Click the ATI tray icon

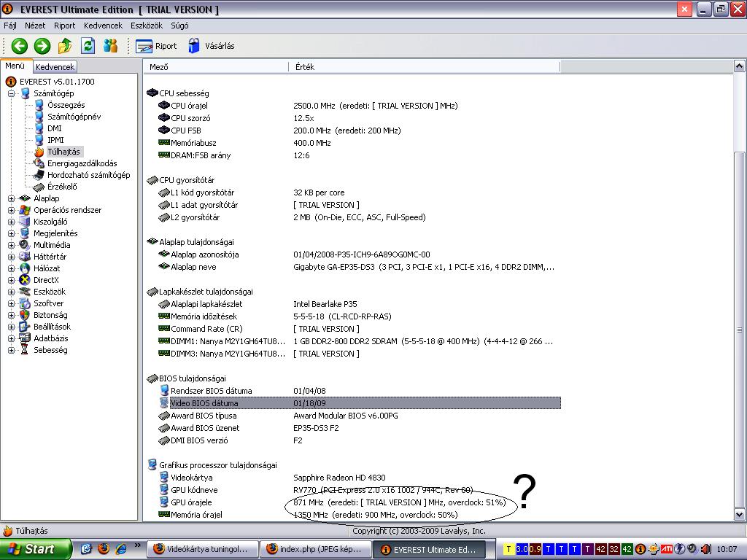tap(666, 549)
